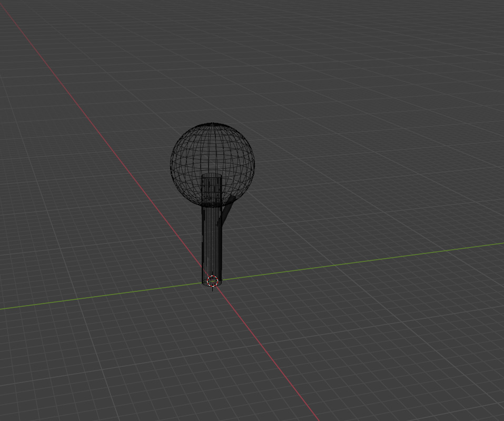The image size is (504, 421).
Task: Select the wireframe sphere object
Action: 212,164
